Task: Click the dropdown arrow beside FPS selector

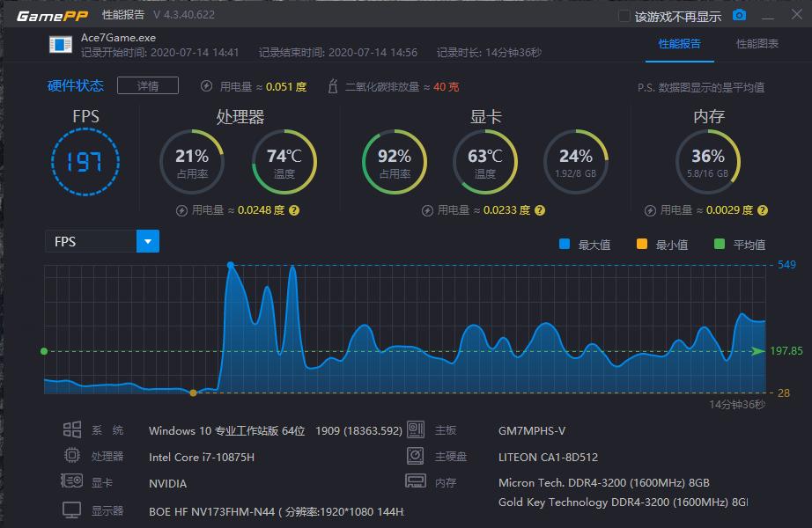Action: point(147,240)
